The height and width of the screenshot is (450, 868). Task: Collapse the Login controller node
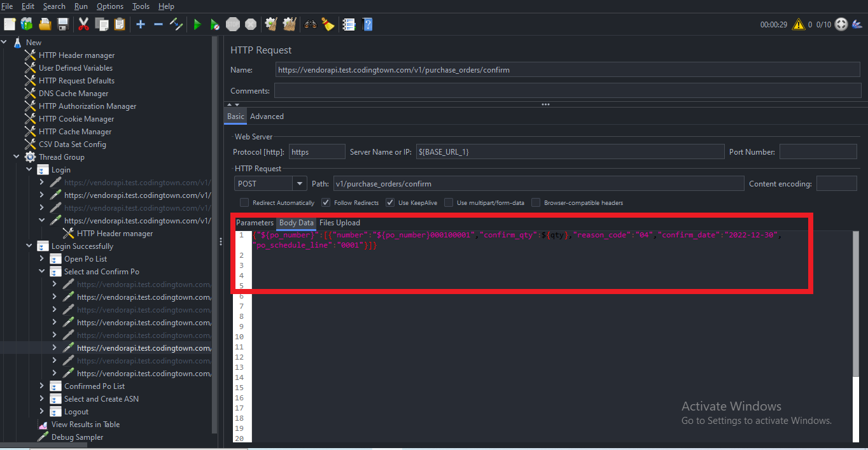(x=29, y=170)
